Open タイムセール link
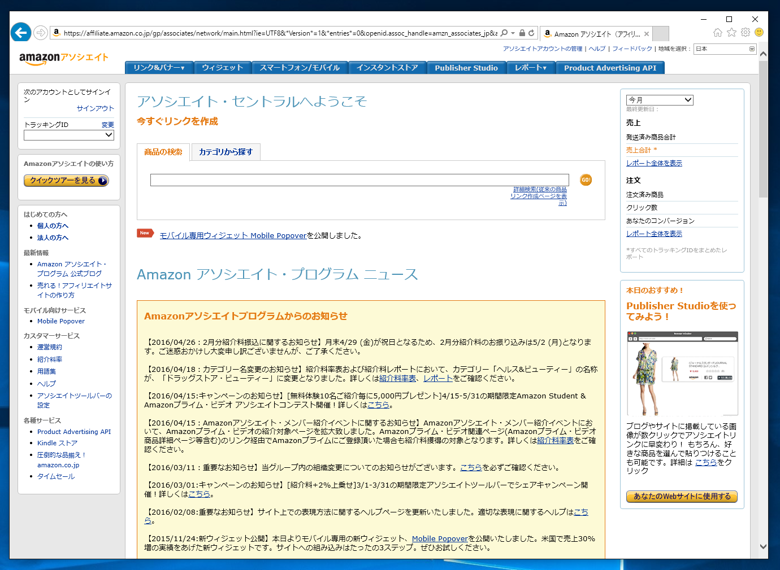The image size is (780, 570). click(56, 476)
